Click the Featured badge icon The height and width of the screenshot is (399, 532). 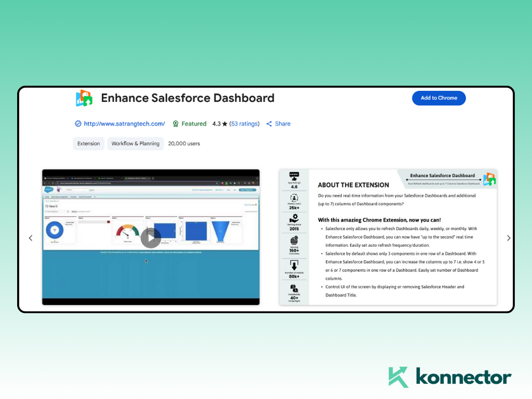pos(176,124)
